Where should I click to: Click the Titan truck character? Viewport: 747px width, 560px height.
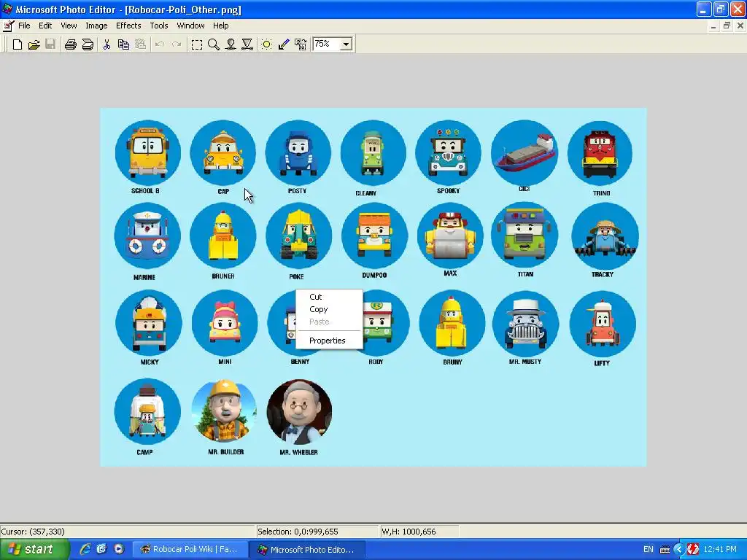[525, 235]
